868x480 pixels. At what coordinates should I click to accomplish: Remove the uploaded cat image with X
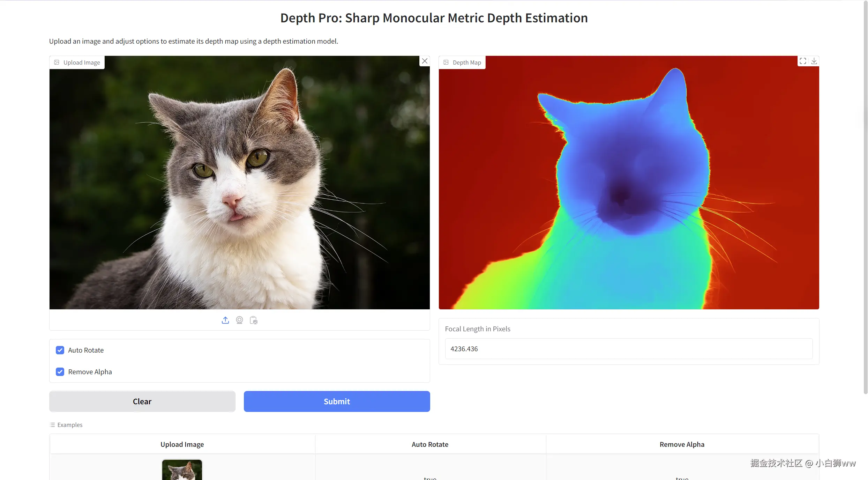[425, 61]
